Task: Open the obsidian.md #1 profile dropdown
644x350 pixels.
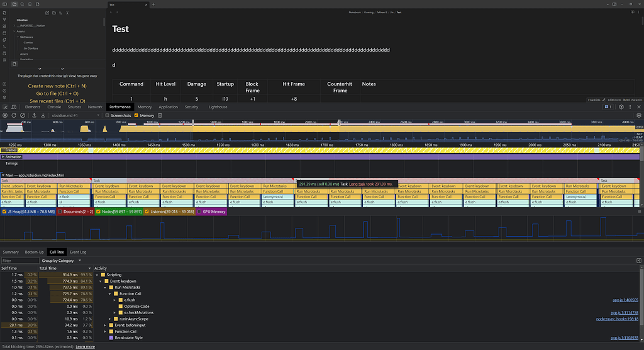Action: (x=75, y=116)
